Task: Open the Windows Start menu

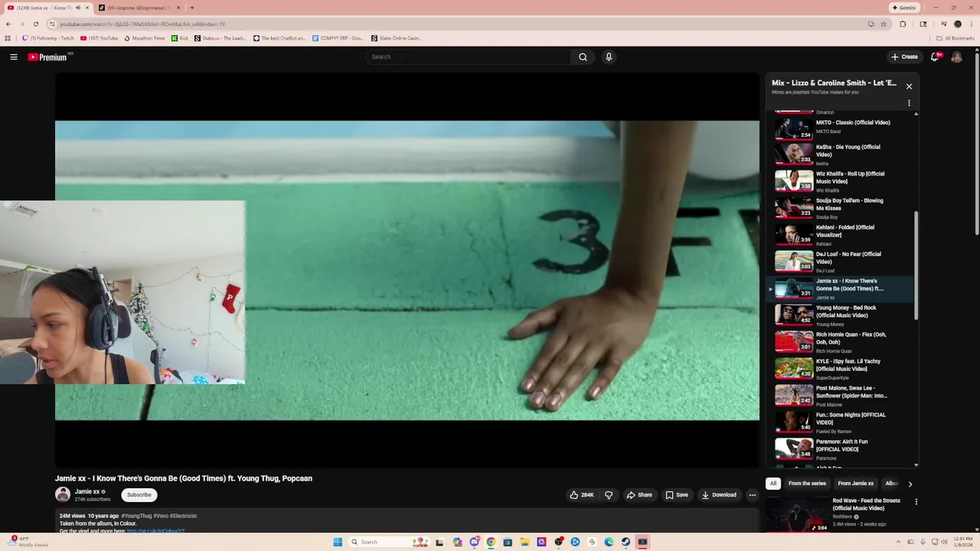Action: [338, 542]
